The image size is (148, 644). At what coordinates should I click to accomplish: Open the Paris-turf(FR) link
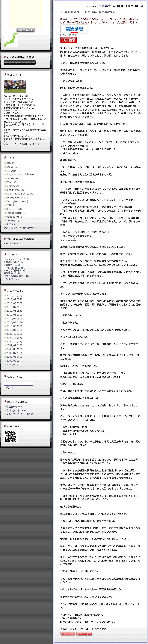tap(14, 217)
